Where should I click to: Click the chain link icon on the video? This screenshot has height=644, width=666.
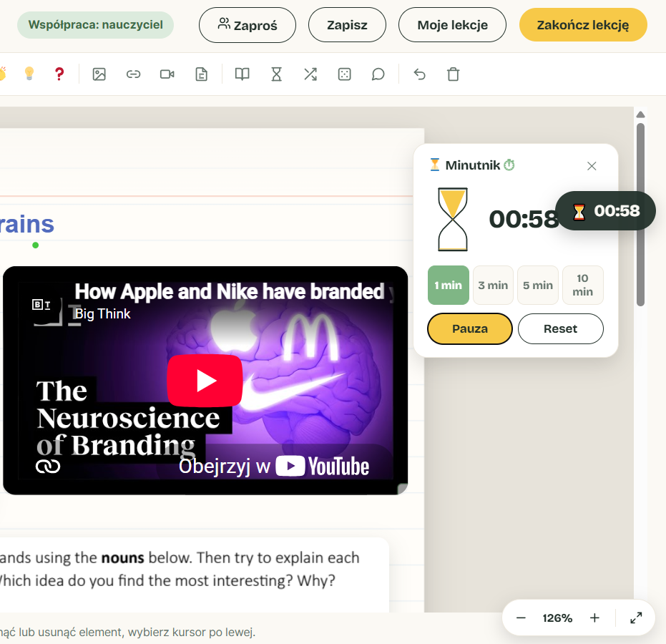pyautogui.click(x=47, y=467)
